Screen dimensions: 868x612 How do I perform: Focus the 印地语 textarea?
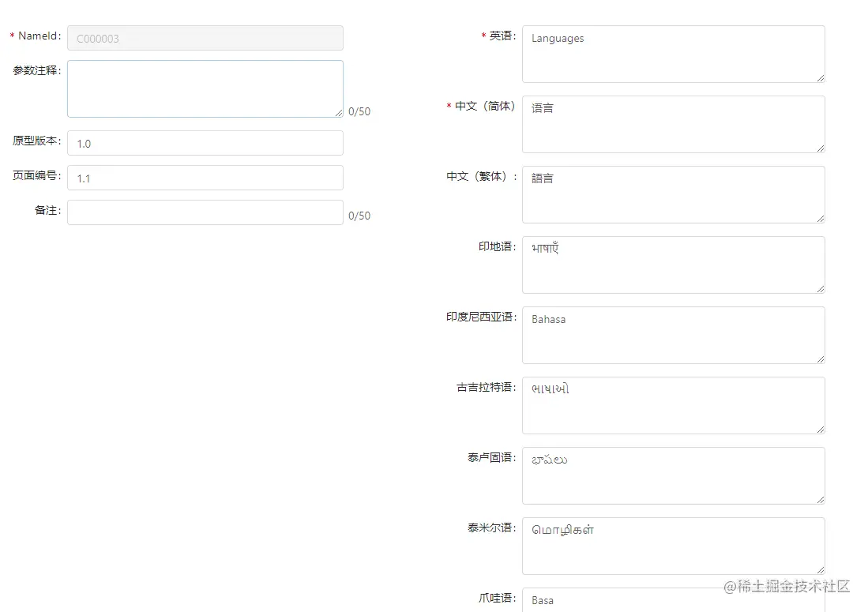tap(673, 265)
